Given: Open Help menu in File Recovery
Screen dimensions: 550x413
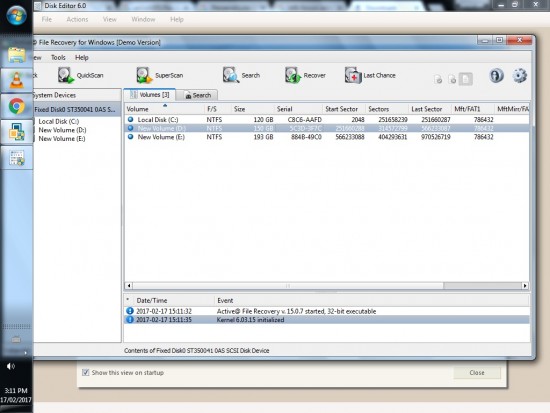Looking at the screenshot, I should coord(82,58).
